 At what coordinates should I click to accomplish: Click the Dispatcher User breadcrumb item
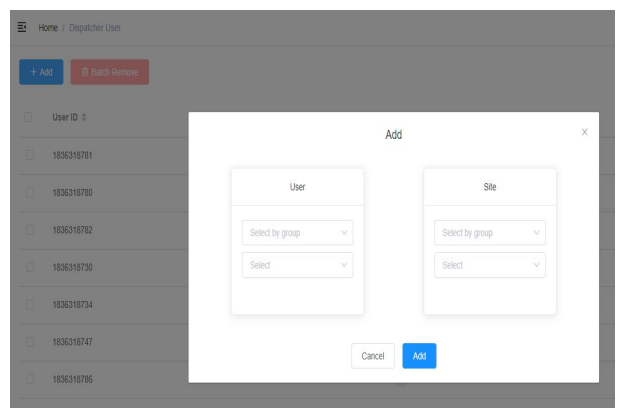pos(95,26)
